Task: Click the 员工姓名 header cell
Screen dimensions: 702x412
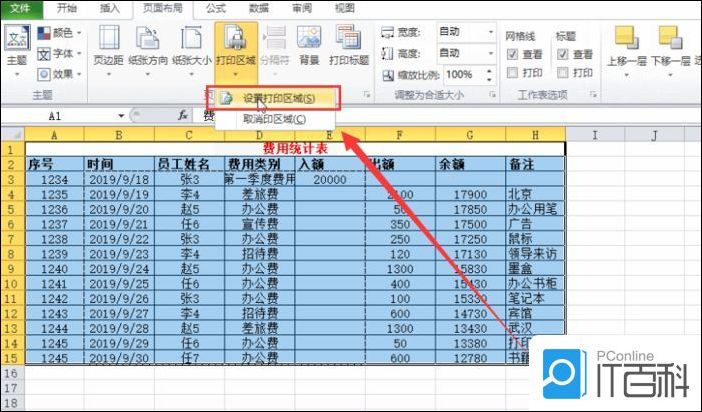Action: pyautogui.click(x=189, y=164)
